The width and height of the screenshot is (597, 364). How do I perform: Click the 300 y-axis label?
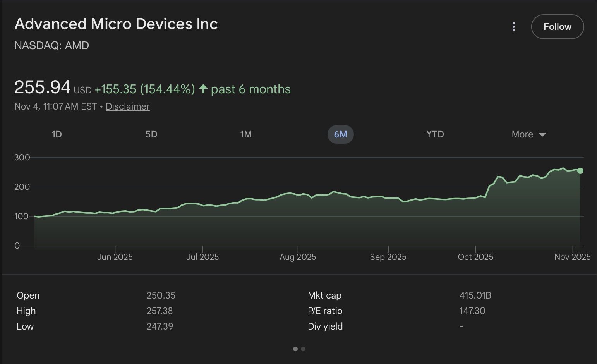(22, 157)
